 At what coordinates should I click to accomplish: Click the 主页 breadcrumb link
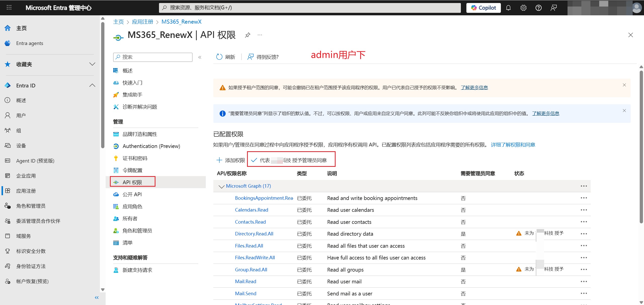[x=118, y=22]
